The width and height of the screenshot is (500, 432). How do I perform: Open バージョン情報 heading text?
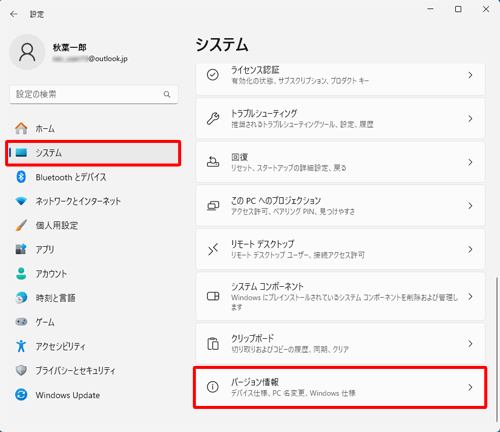(255, 382)
